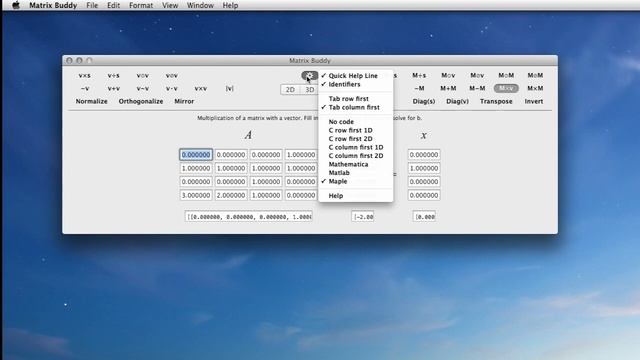Screen dimensions: 640x360
Task: Choose the −M matrix negation operation
Action: pyautogui.click(x=419, y=89)
